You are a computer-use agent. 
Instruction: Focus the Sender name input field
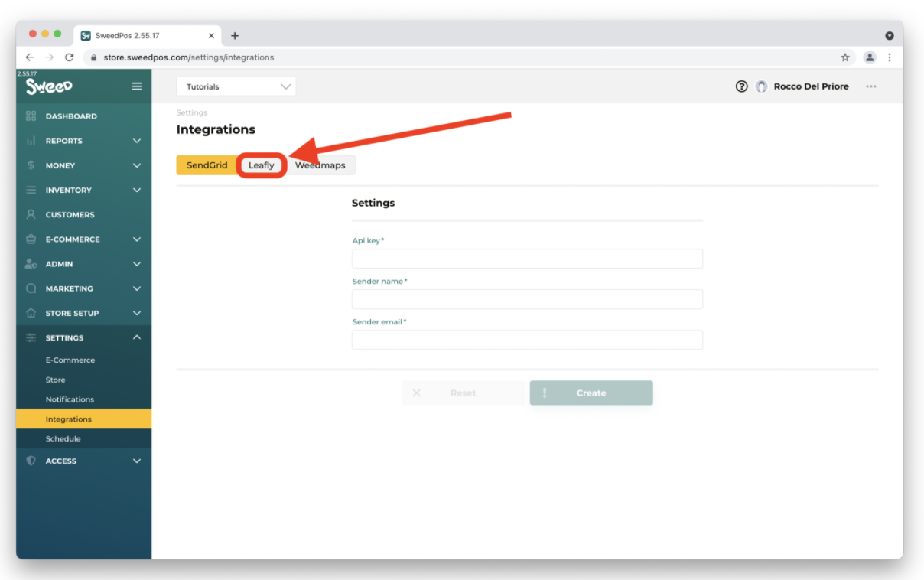527,299
